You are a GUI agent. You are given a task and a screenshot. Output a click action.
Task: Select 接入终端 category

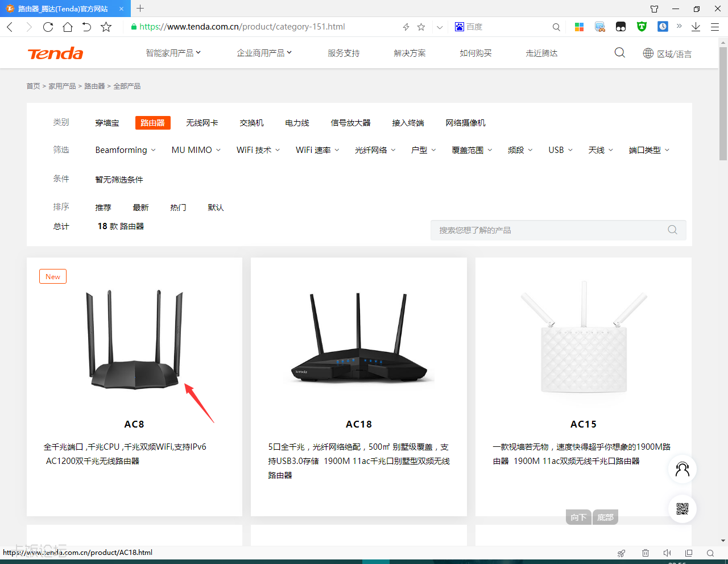tap(408, 123)
